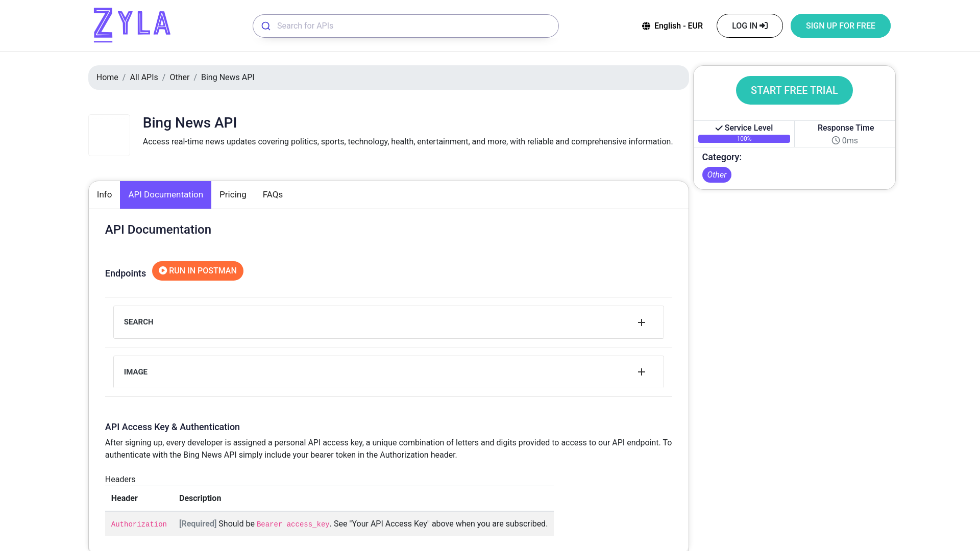Click the Zyla logo
This screenshot has width=980, height=551.
coord(132,25)
